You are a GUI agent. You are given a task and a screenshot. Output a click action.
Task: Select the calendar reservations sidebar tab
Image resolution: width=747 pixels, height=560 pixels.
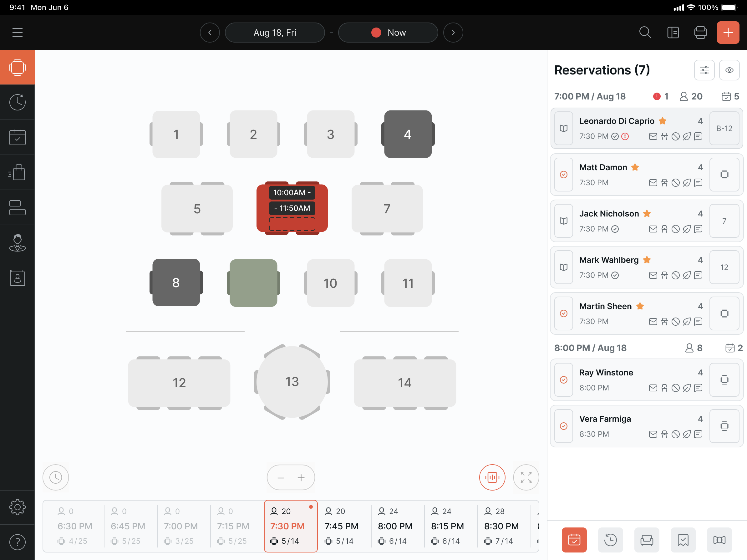point(18,137)
